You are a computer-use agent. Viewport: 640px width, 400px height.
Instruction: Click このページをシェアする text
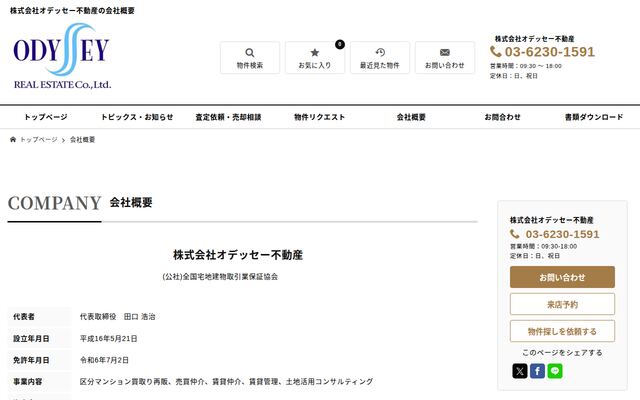562,353
